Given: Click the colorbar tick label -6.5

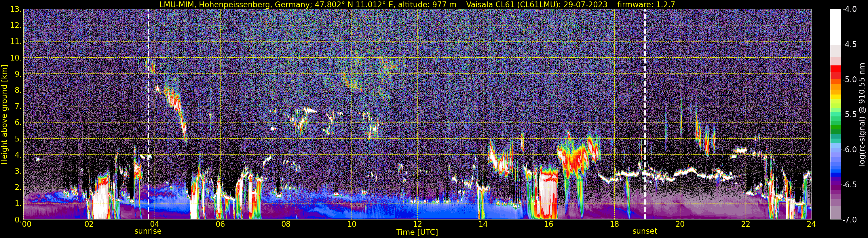Looking at the screenshot, I should pos(850,185).
